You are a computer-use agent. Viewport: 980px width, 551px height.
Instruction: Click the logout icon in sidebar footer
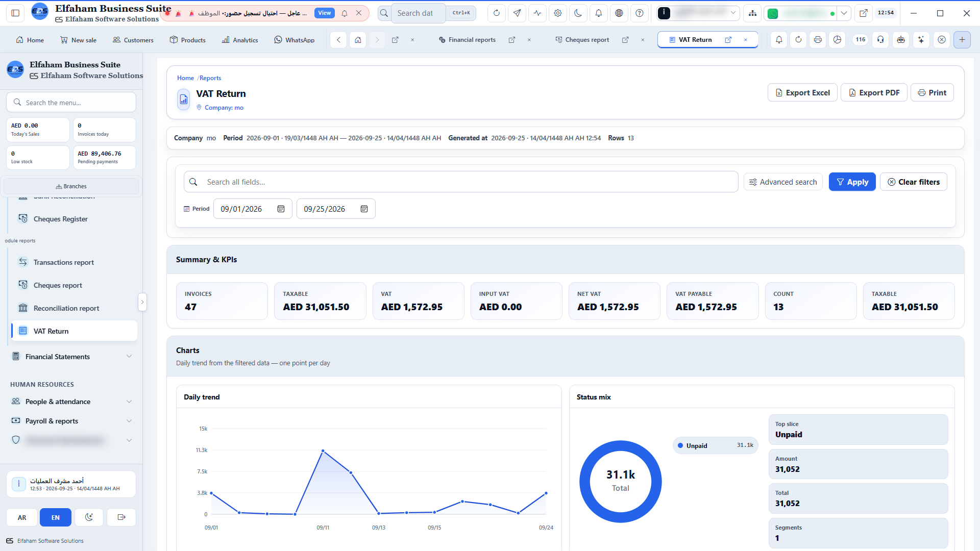tap(121, 517)
